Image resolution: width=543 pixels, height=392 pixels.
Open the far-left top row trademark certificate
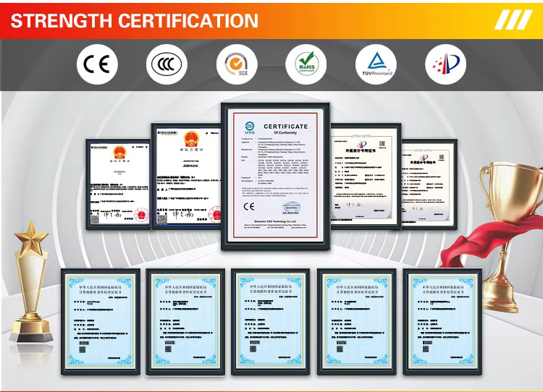point(118,184)
